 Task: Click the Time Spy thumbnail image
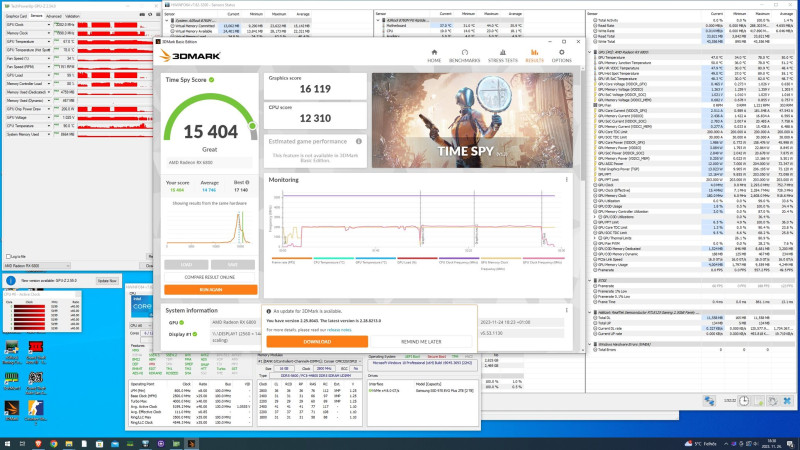tap(472, 120)
